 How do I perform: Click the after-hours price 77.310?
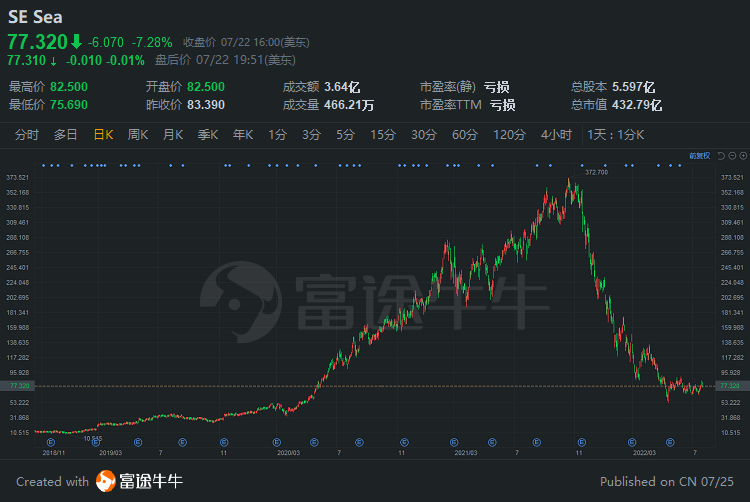tap(26, 60)
